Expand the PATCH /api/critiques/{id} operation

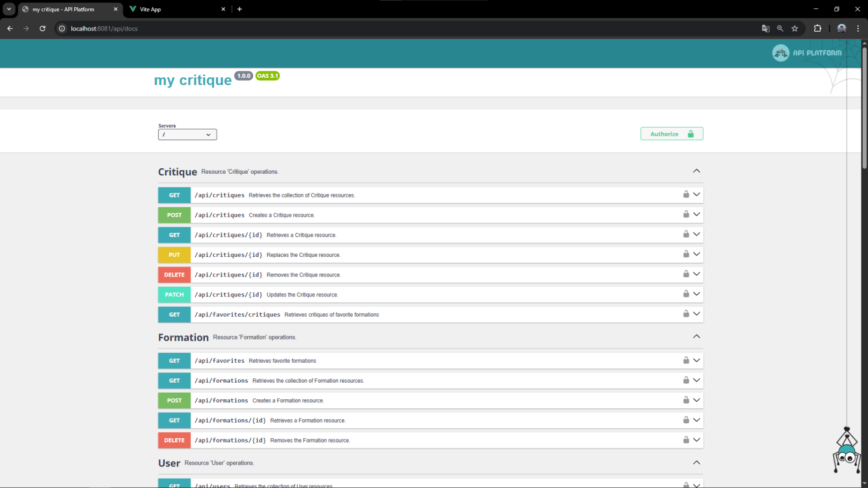[x=696, y=294]
